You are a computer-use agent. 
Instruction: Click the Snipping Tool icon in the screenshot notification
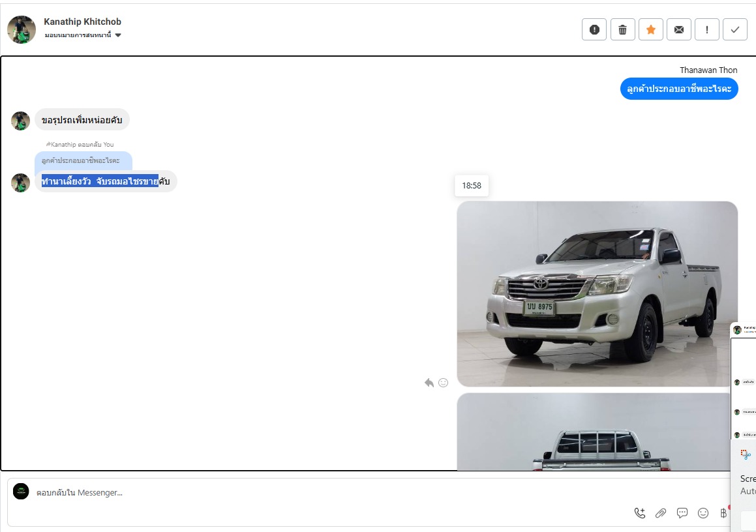tap(746, 454)
